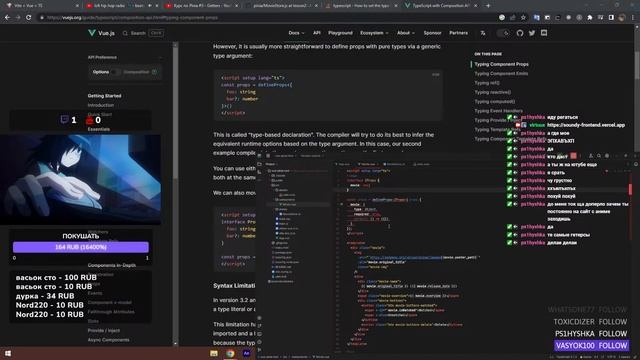Click the 'TOXICDIZER FOLLOW' alert text

click(590, 322)
